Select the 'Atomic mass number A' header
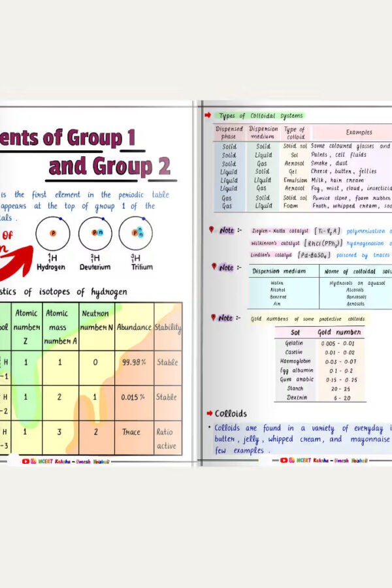 (60, 327)
